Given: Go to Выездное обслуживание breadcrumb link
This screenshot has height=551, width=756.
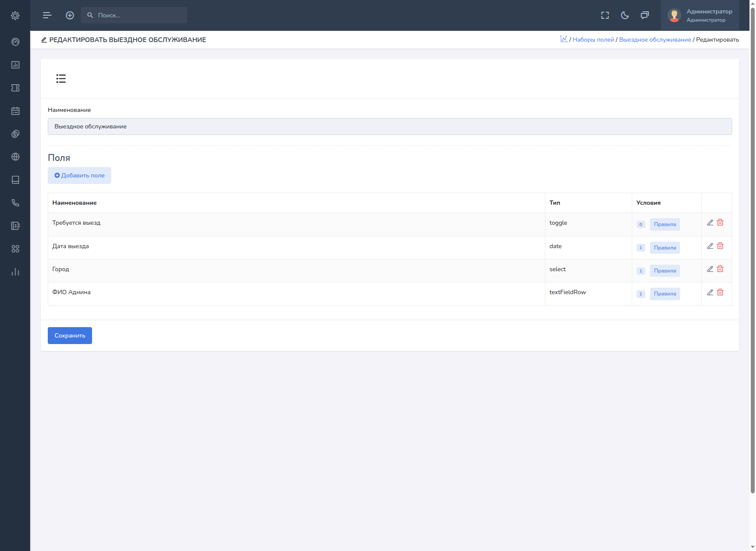Looking at the screenshot, I should point(655,40).
